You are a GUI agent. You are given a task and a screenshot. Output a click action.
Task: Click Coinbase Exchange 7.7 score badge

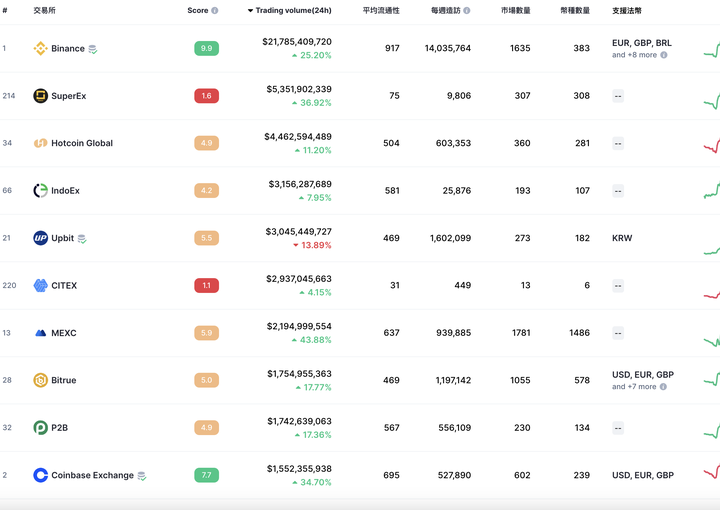[207, 475]
